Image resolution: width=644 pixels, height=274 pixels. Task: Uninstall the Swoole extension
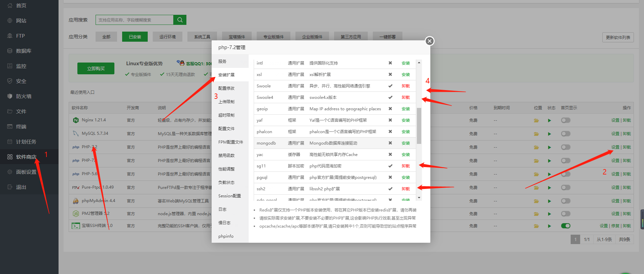click(406, 86)
